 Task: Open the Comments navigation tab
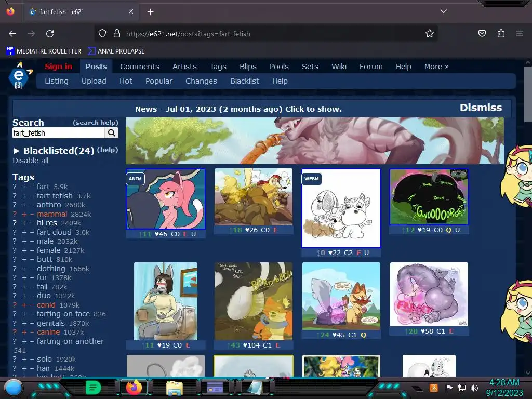click(x=139, y=66)
